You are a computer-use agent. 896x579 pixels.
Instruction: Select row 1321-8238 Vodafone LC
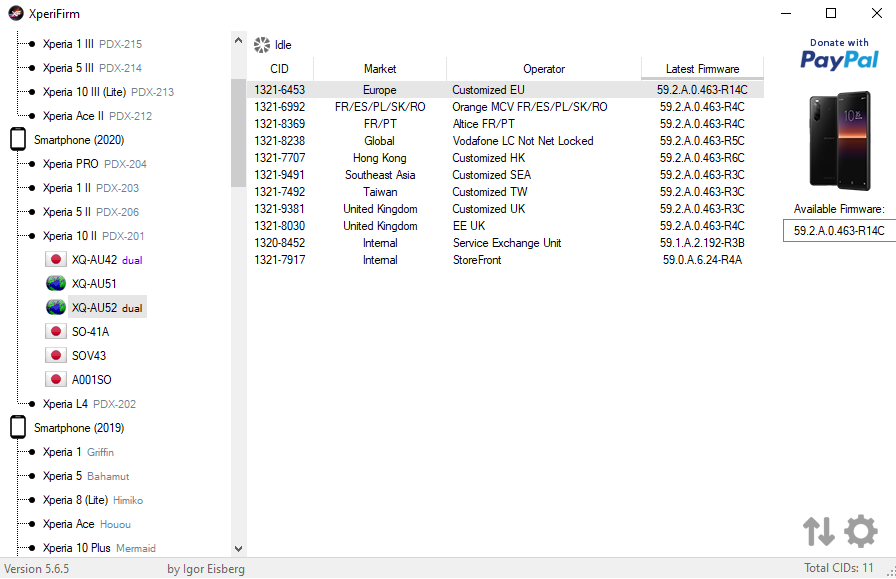(505, 141)
